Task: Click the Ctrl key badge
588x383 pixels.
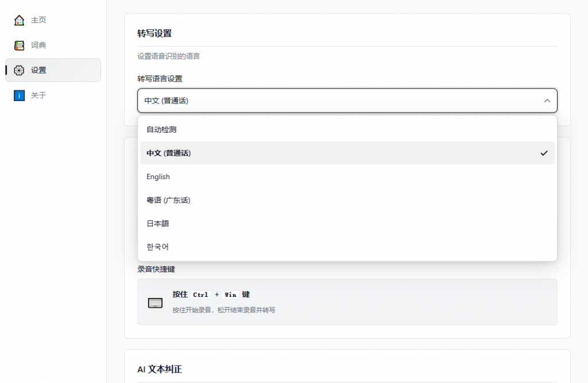Action: point(200,295)
